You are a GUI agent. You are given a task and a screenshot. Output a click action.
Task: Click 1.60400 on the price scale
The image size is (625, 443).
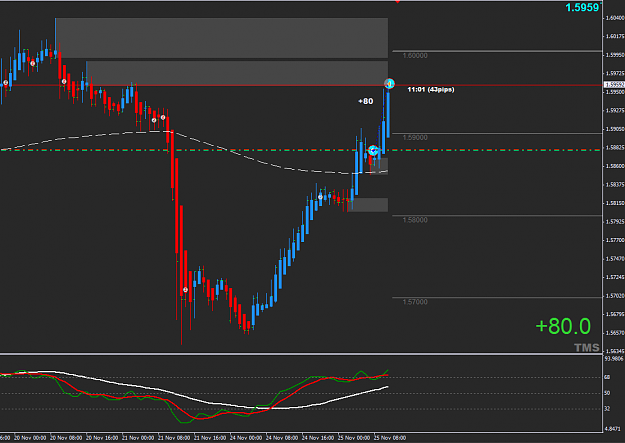[x=615, y=18]
